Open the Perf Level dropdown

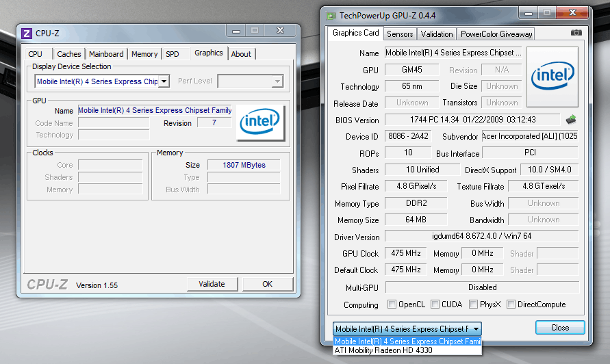tap(277, 81)
